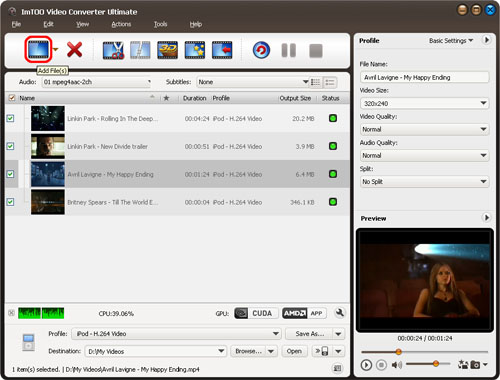Expand the Profile panel arrow
The image size is (500, 380).
[x=486, y=40]
